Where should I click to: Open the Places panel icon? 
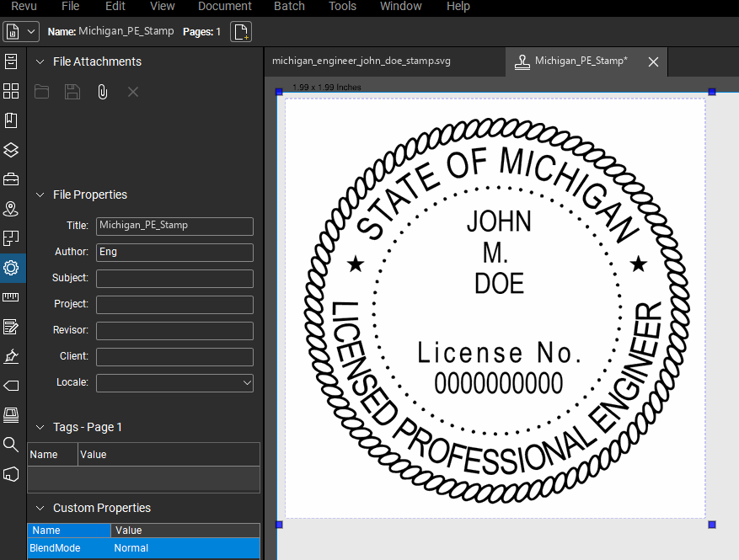point(11,209)
